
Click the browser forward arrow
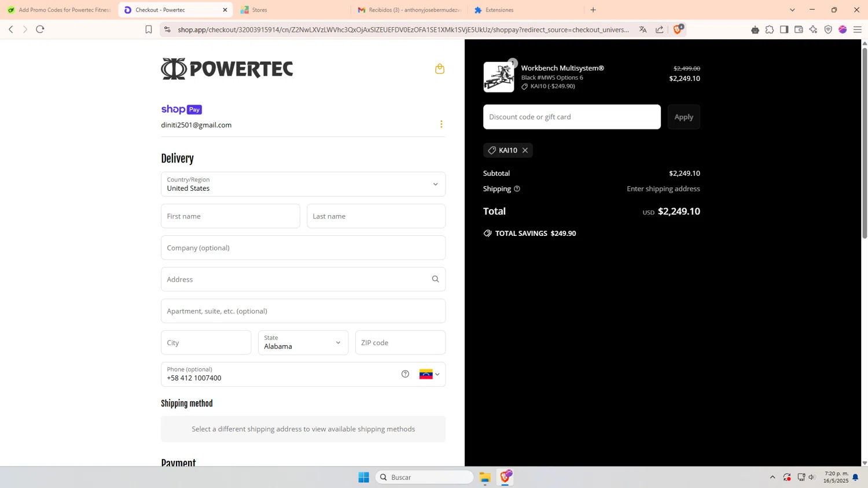click(25, 29)
